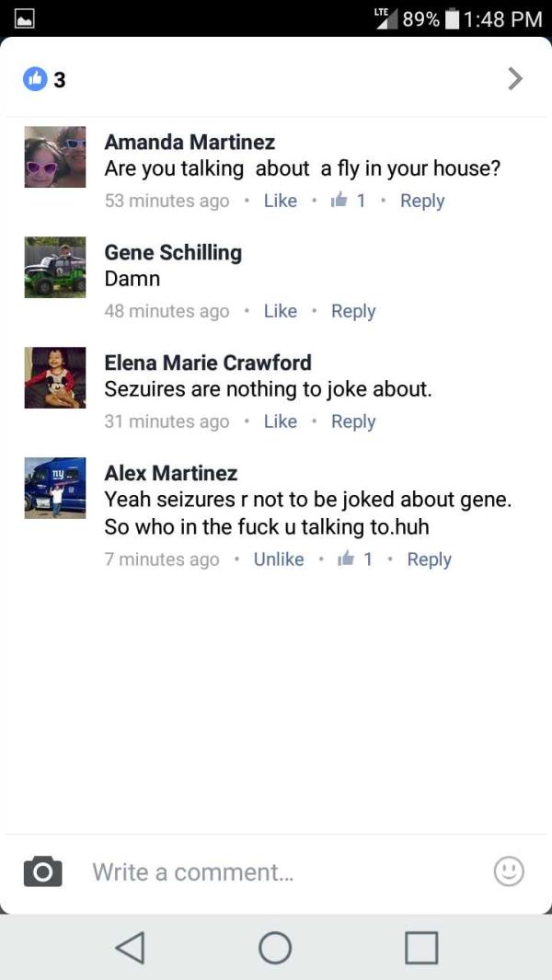Tap like count on Amanda Martinez's comment
The height and width of the screenshot is (980, 552).
[x=351, y=201]
